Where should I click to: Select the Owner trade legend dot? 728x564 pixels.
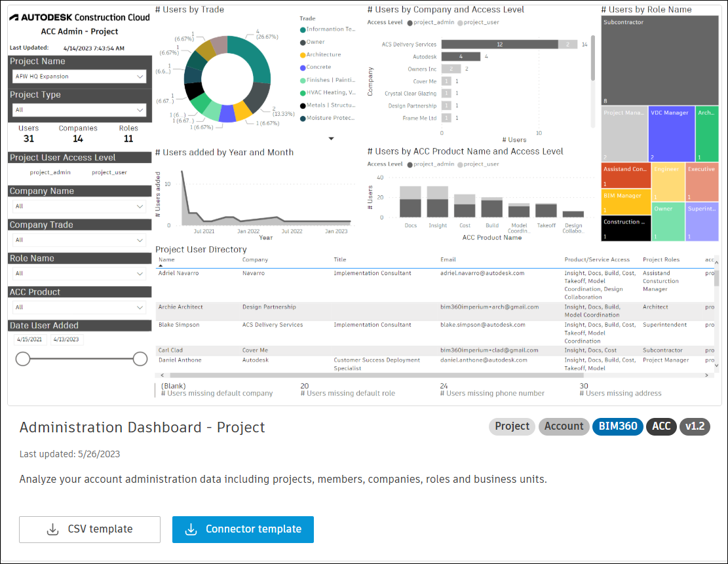(x=303, y=42)
